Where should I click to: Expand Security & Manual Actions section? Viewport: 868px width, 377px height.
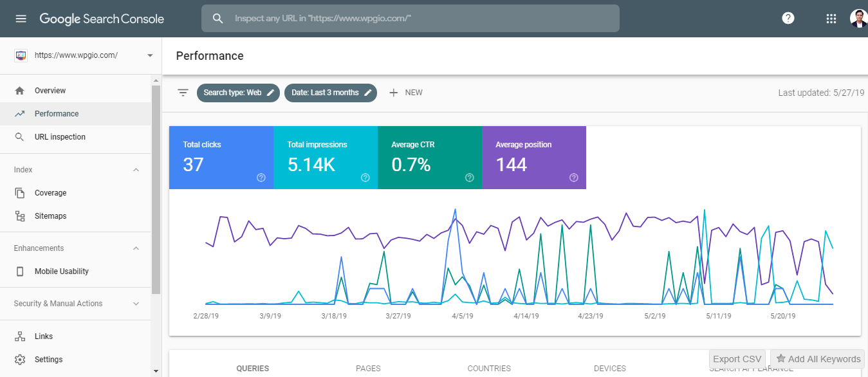tap(136, 304)
